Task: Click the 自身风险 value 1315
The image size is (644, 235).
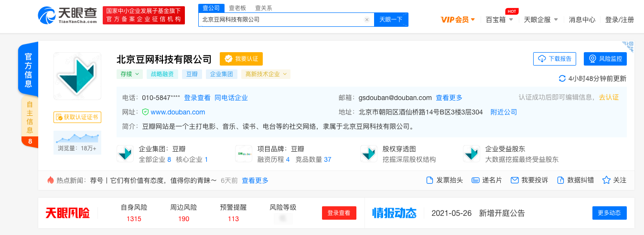Action: coord(134,219)
